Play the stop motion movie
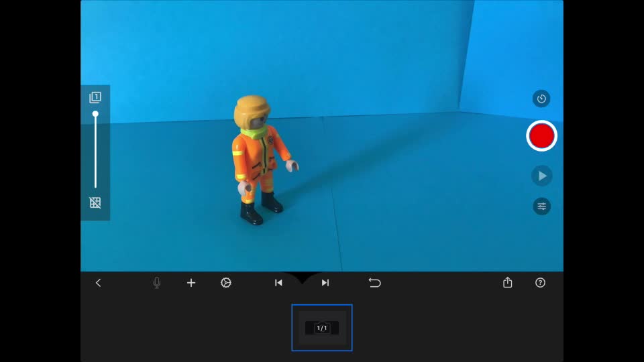This screenshot has width=644, height=362. click(x=541, y=176)
